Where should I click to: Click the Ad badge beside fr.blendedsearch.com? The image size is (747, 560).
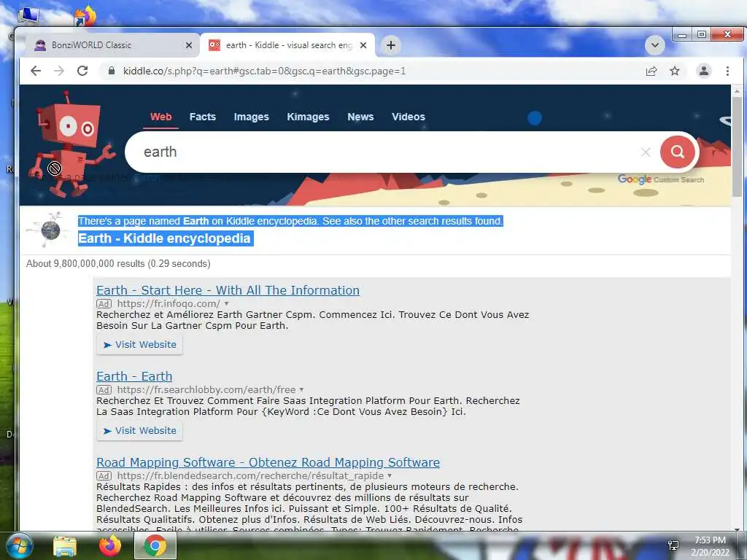[104, 475]
